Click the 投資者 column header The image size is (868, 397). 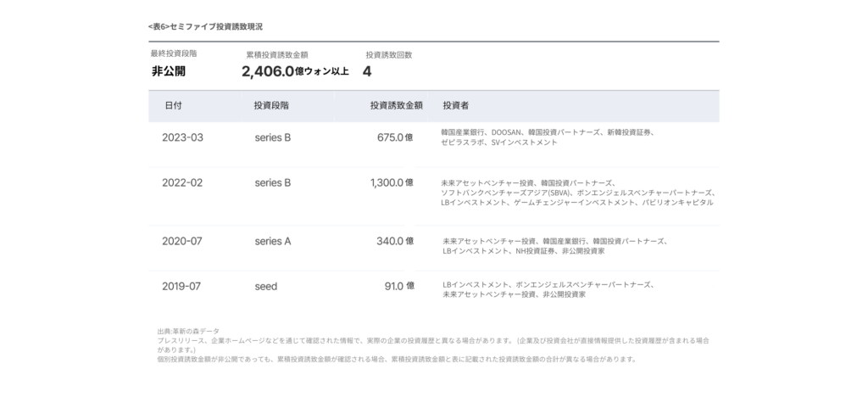(x=456, y=106)
